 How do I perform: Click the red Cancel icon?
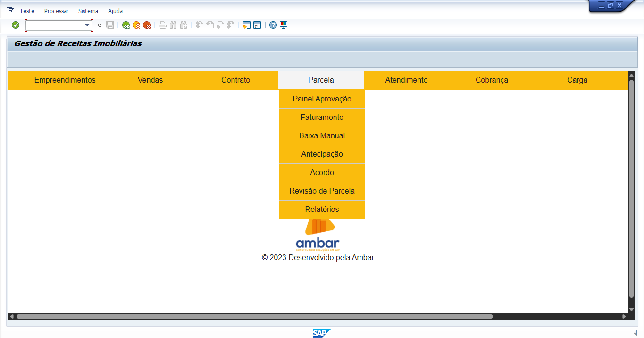point(147,25)
